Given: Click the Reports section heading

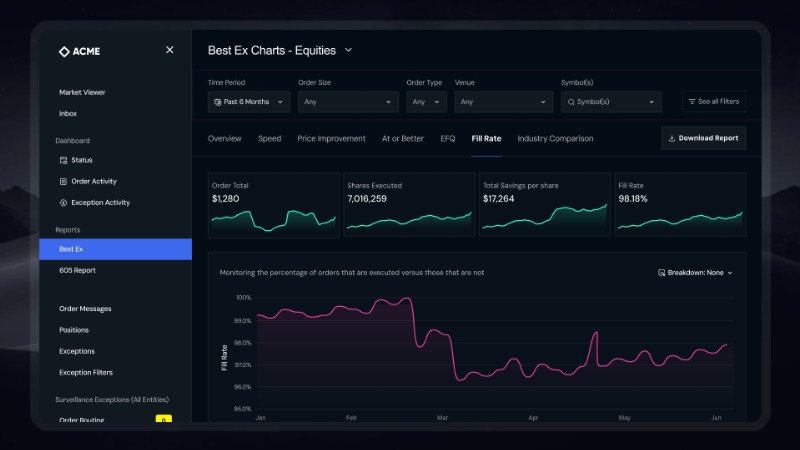Looking at the screenshot, I should [68, 230].
